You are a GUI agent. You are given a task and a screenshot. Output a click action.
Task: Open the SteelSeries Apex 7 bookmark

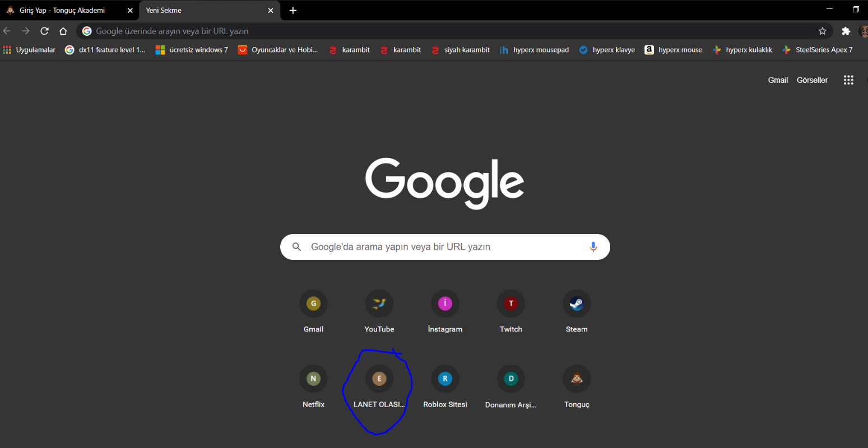tap(818, 50)
